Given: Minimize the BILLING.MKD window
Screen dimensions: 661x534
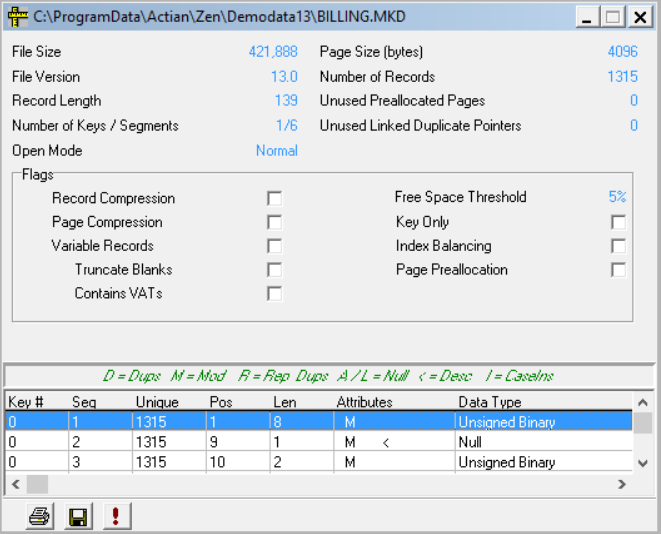Looking at the screenshot, I should (x=587, y=17).
